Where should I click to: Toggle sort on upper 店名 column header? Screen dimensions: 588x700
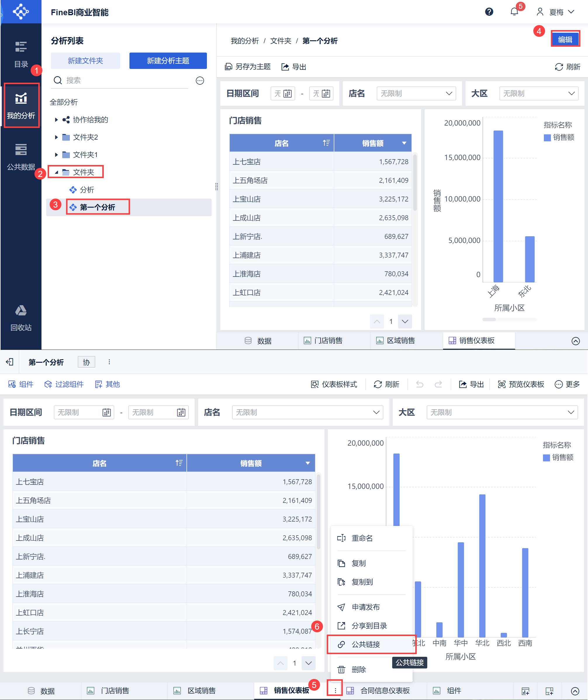pyautogui.click(x=326, y=143)
